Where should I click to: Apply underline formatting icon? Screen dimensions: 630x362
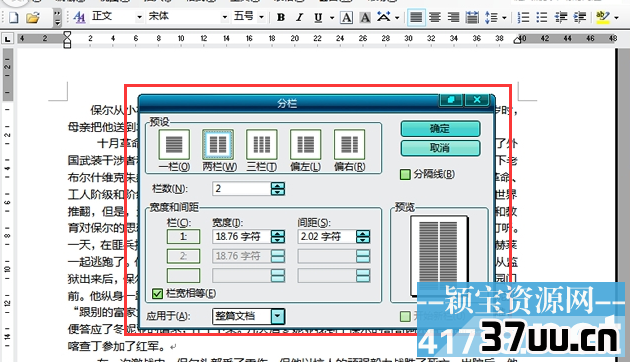(x=318, y=17)
